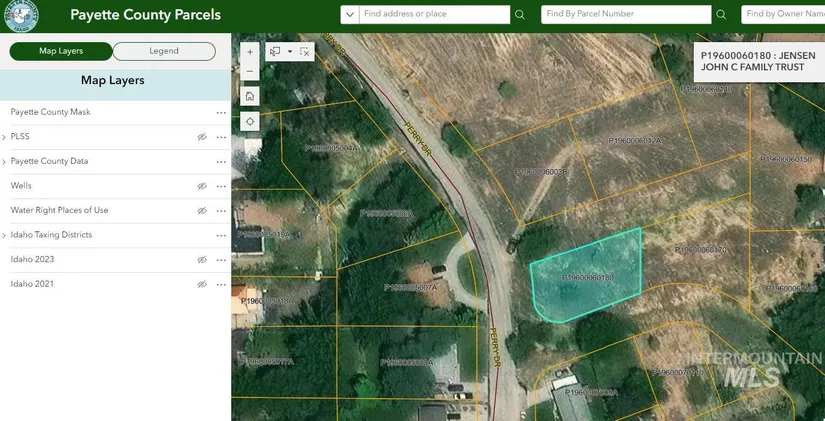Show the Wells layer
This screenshot has height=421, width=825.
pyautogui.click(x=202, y=186)
